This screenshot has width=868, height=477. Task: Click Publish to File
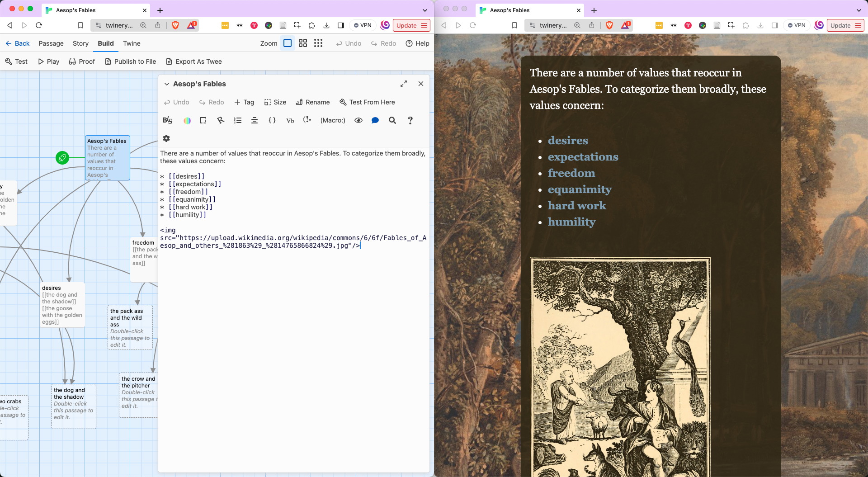(130, 61)
